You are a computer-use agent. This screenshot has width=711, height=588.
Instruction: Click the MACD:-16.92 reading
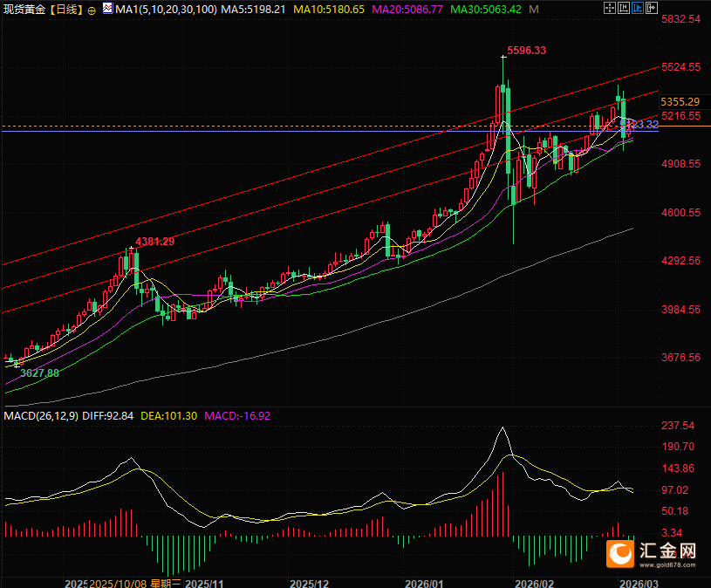click(237, 416)
